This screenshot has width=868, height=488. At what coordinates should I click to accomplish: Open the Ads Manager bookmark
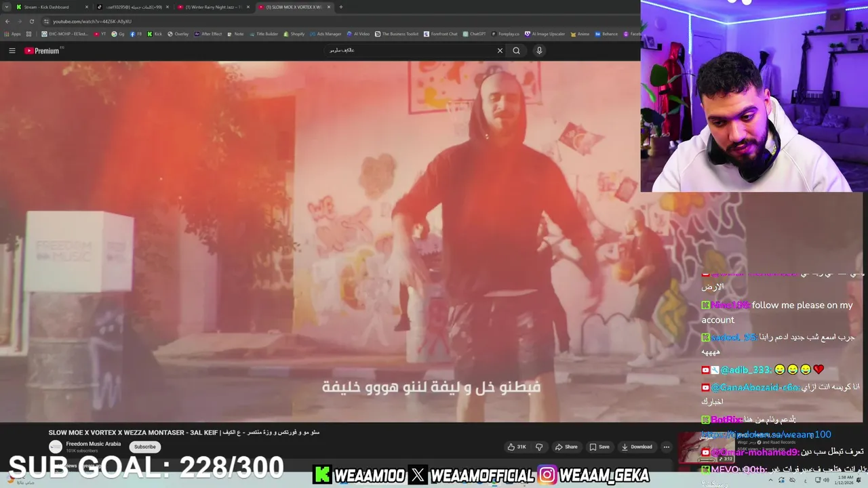[325, 34]
